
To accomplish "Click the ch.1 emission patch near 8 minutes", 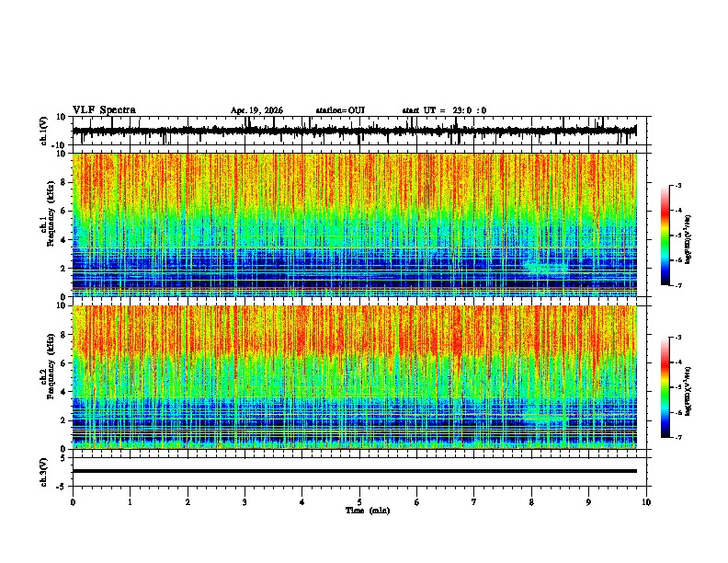I will coord(545,268).
